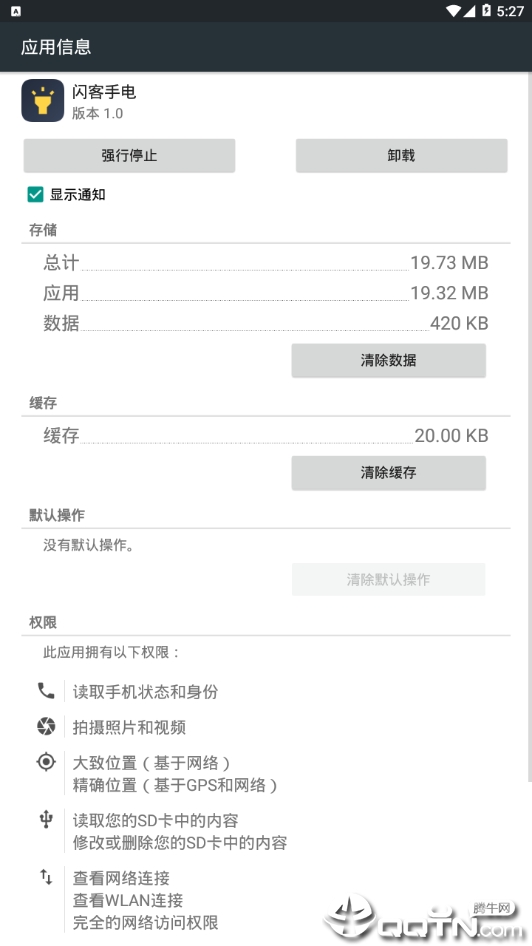Image resolution: width=532 pixels, height=946 pixels.
Task: Tap the 闪客手电 flashlight app icon
Action: (x=43, y=101)
